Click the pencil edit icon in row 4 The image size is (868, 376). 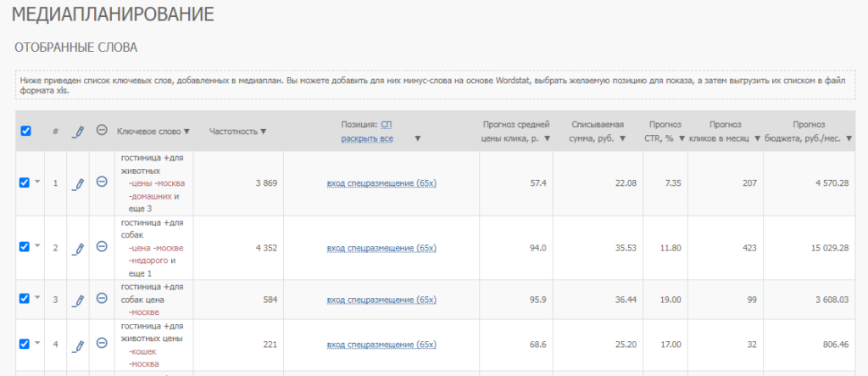[x=78, y=345]
